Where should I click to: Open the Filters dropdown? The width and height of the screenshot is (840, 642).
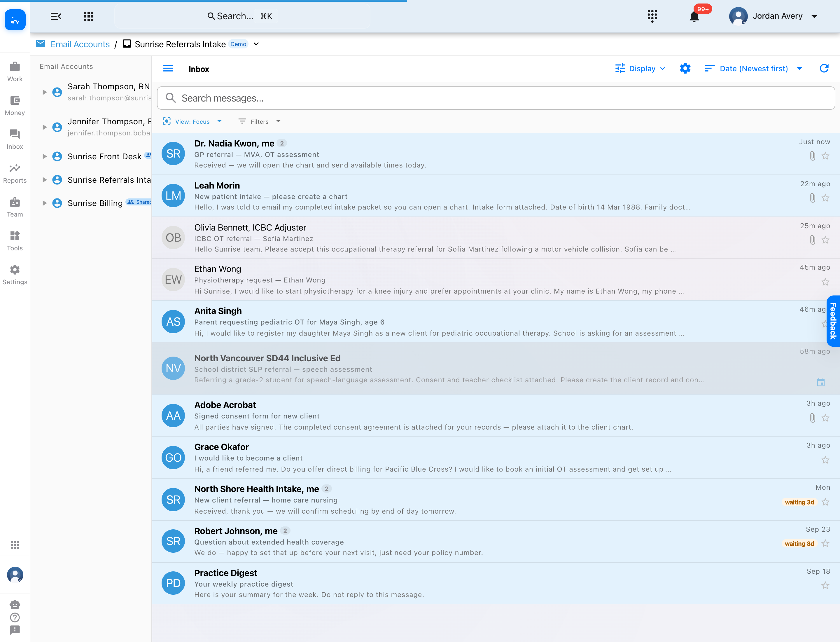(x=259, y=121)
